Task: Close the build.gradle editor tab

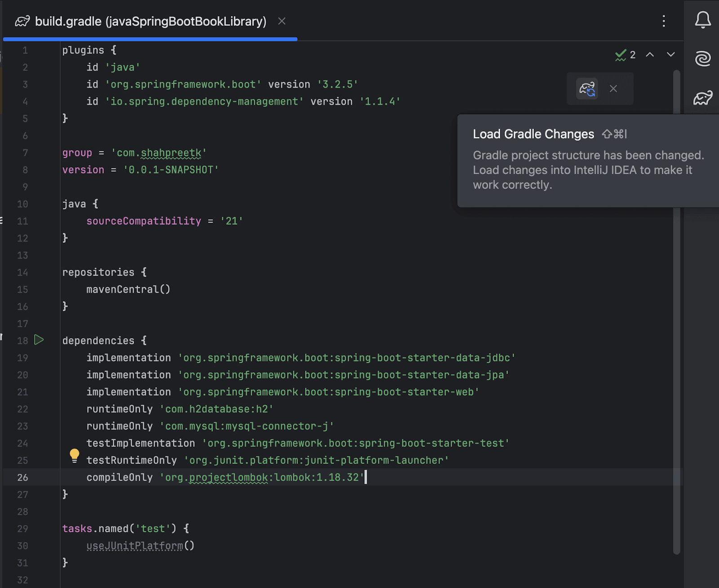Action: [x=282, y=21]
